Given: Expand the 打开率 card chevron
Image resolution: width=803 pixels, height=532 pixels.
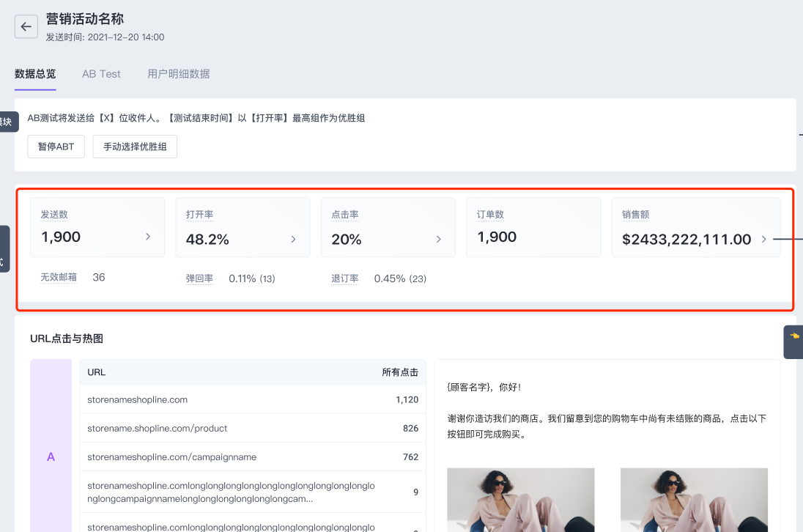Looking at the screenshot, I should point(294,239).
